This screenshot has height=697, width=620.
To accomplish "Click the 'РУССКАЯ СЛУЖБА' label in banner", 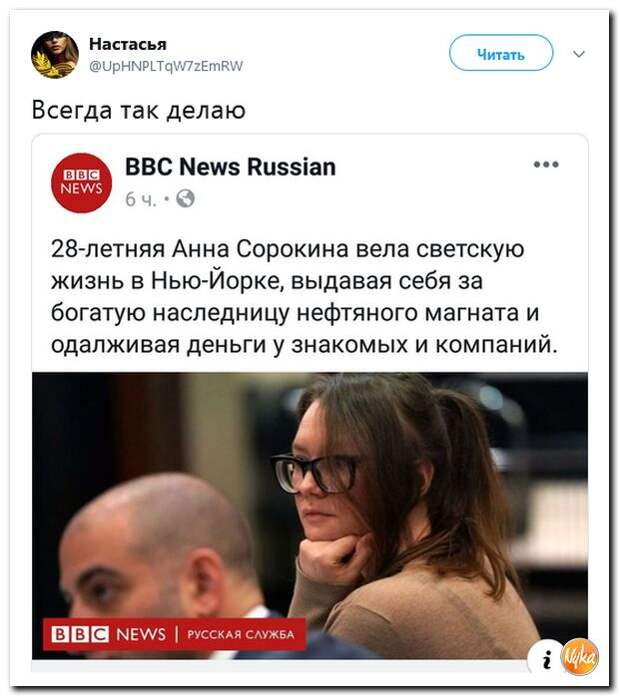I will click(x=240, y=634).
